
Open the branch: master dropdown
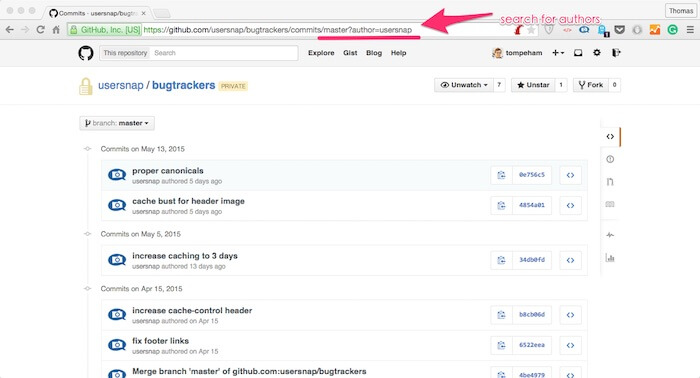coord(117,123)
